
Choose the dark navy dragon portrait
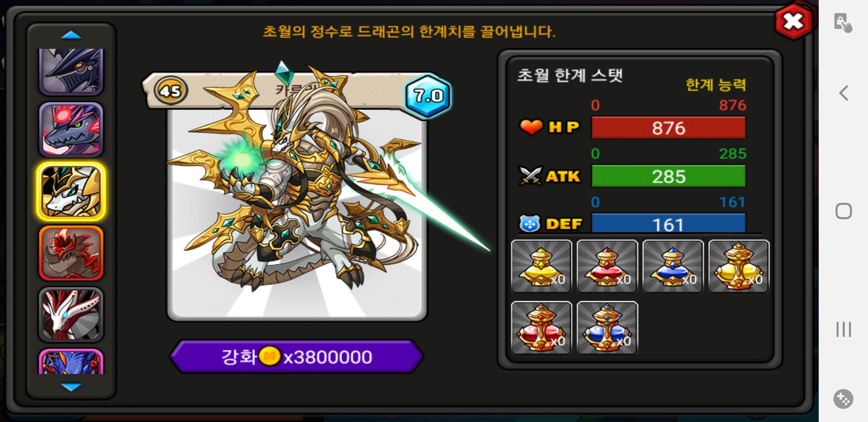pos(71,72)
